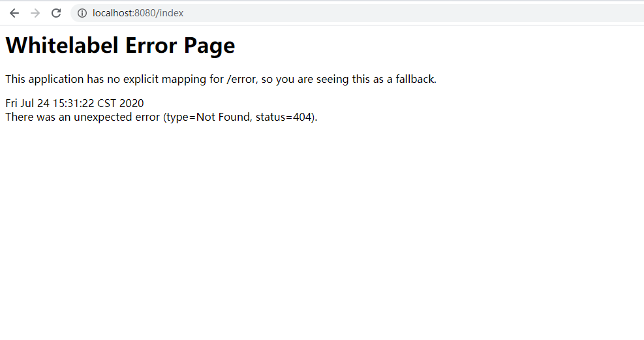Open the site information icon beside the URL
Image resolution: width=644 pixels, height=340 pixels.
tap(82, 13)
